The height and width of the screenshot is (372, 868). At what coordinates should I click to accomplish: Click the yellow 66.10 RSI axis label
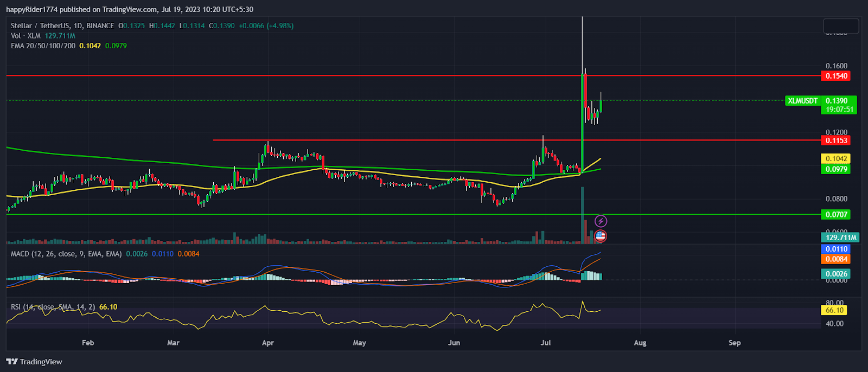point(834,310)
